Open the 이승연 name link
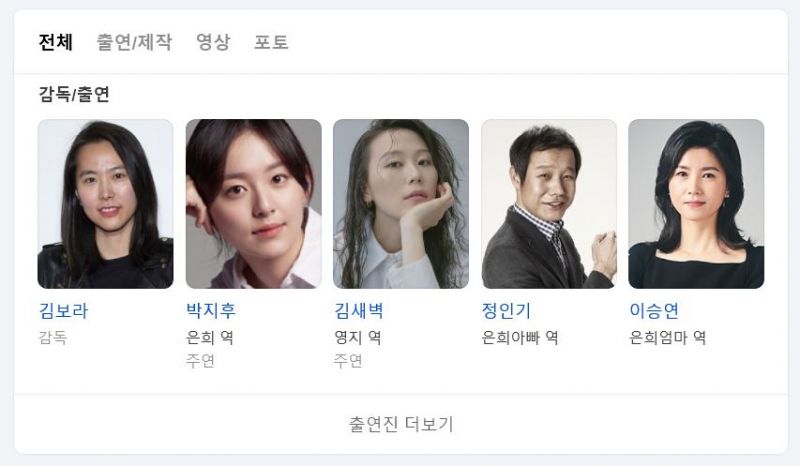The height and width of the screenshot is (466, 800). click(654, 310)
